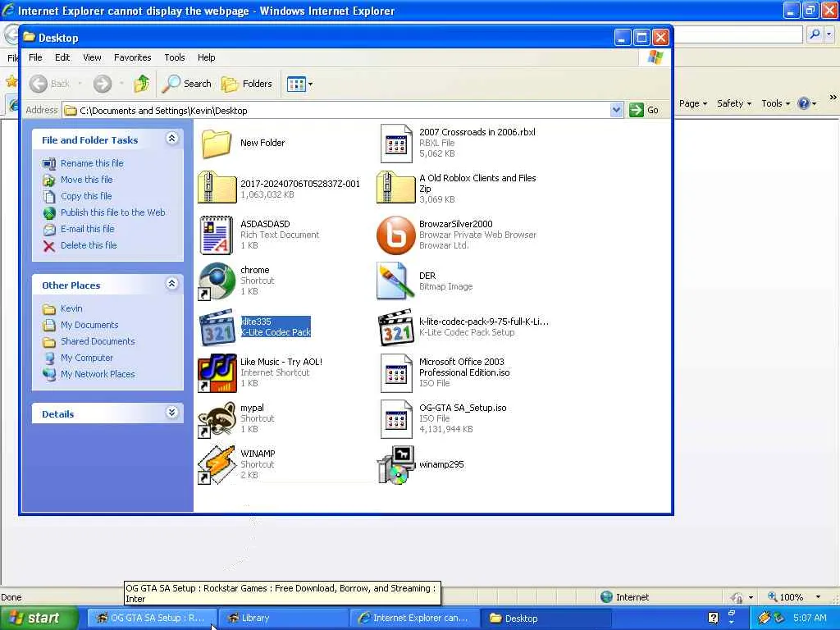Open the Forward button history dropdown arrow
Screen dimensions: 840x630
point(121,84)
